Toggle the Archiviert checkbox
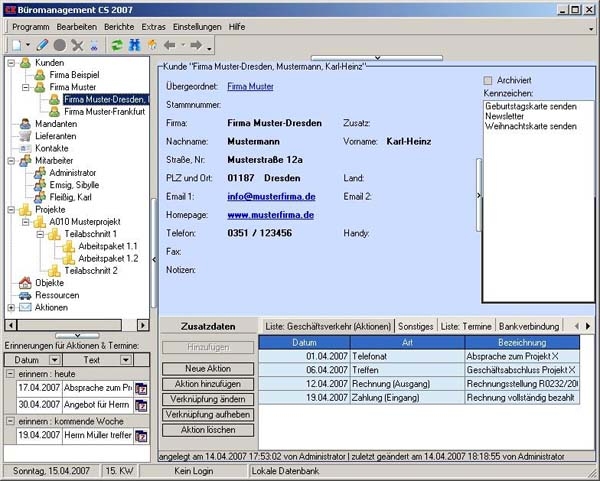Screen dimensions: 600x481 point(488,80)
